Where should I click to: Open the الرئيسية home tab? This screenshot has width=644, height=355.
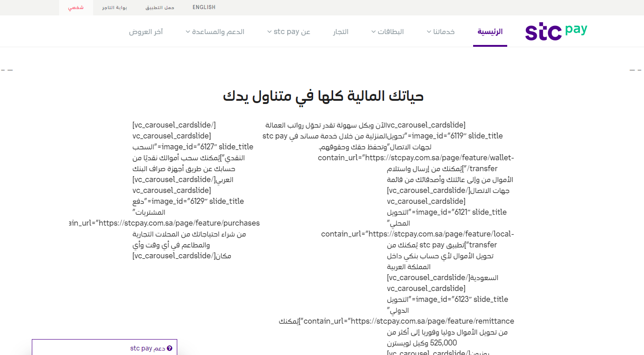pos(490,32)
